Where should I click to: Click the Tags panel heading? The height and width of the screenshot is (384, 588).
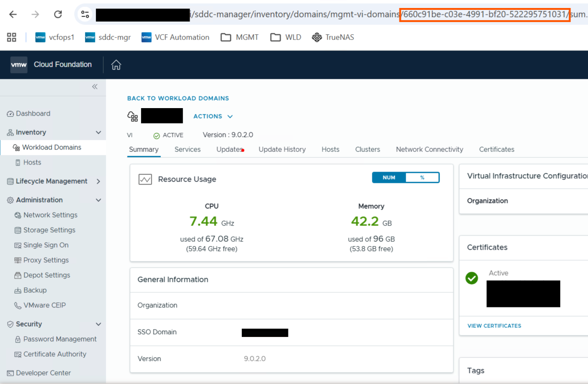coord(476,370)
